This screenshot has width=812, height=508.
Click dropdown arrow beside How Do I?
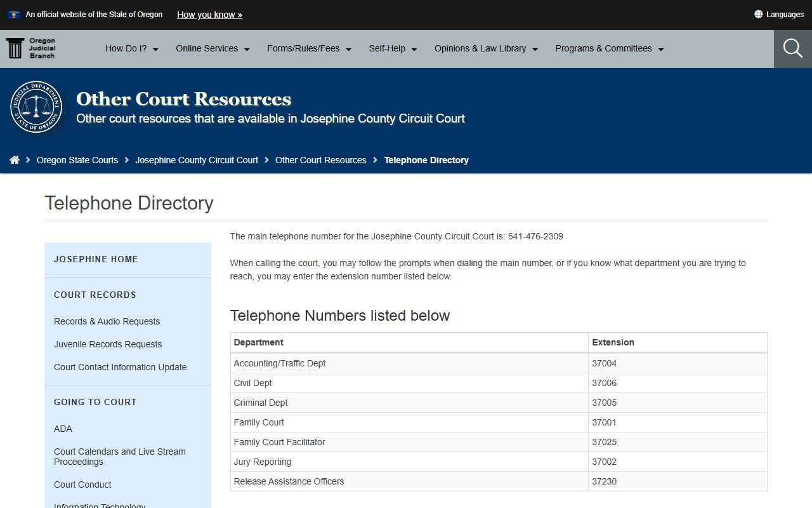tap(155, 49)
